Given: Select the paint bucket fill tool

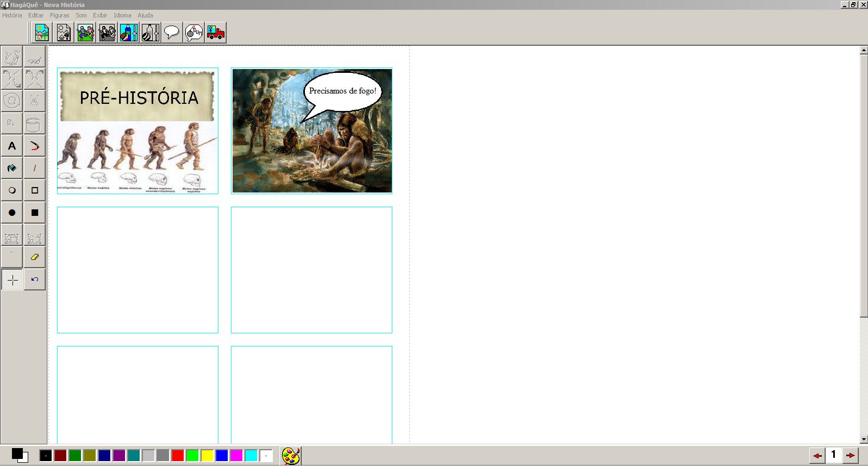Looking at the screenshot, I should pyautogui.click(x=12, y=168).
